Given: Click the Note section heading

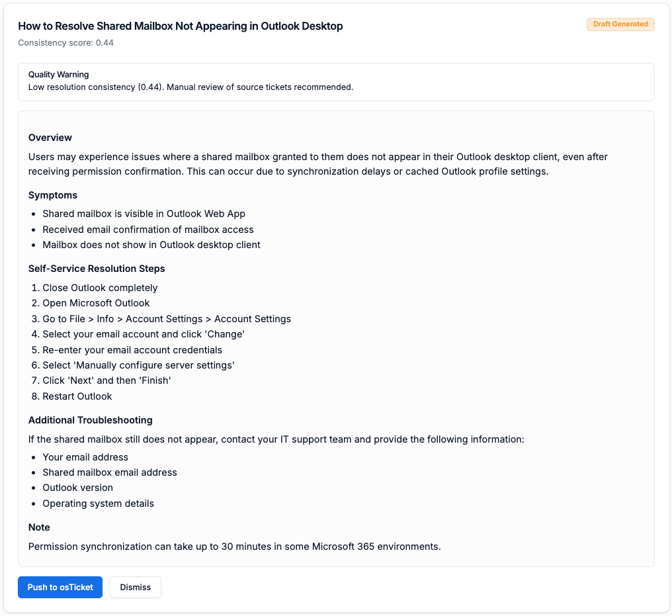Looking at the screenshot, I should click(39, 527).
